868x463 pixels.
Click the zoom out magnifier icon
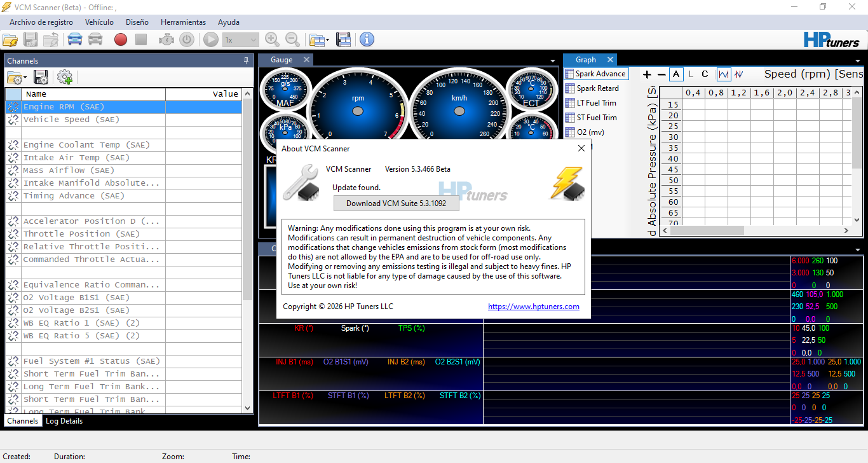pyautogui.click(x=292, y=39)
